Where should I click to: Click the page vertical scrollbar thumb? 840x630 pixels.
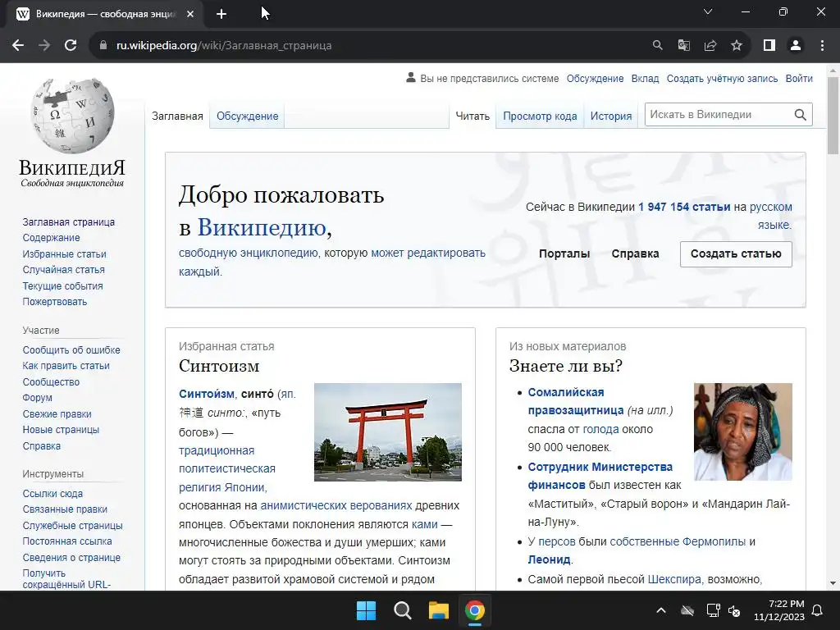coord(833,115)
